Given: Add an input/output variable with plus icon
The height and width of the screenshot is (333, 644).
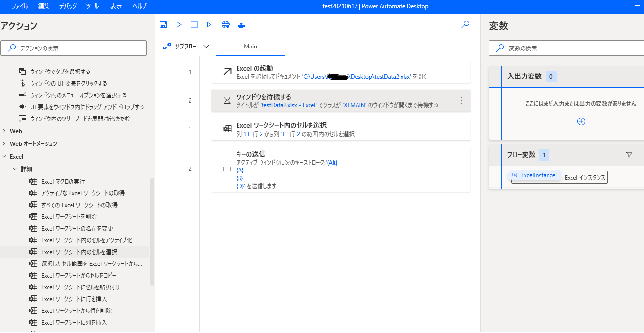Looking at the screenshot, I should pyautogui.click(x=581, y=121).
